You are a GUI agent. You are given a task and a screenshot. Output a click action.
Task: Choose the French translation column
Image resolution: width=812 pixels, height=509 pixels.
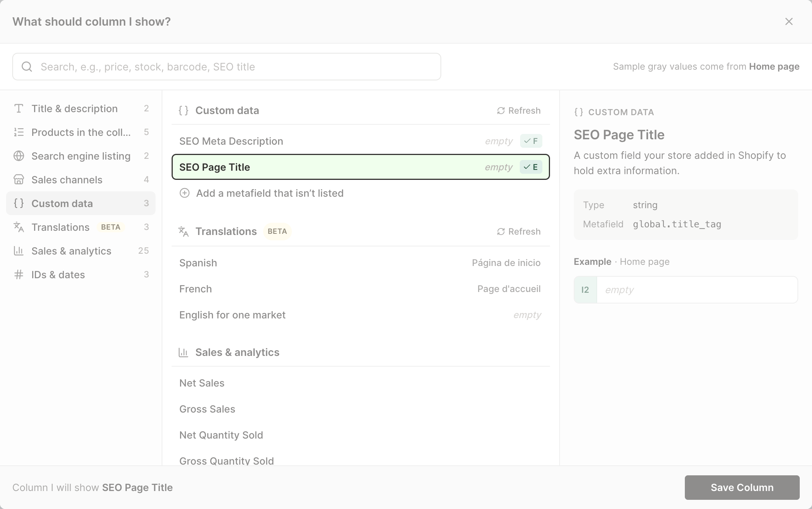click(361, 289)
